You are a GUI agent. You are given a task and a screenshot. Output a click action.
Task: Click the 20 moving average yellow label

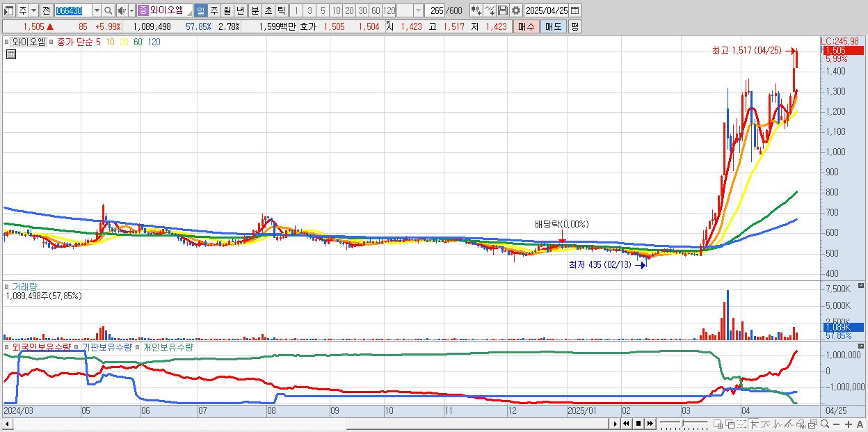tap(124, 42)
